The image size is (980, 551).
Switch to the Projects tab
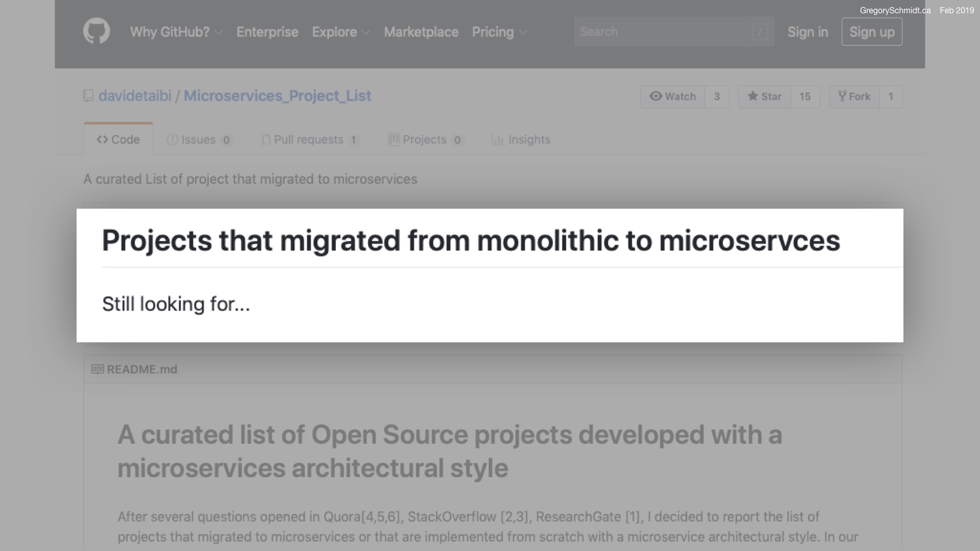click(426, 139)
